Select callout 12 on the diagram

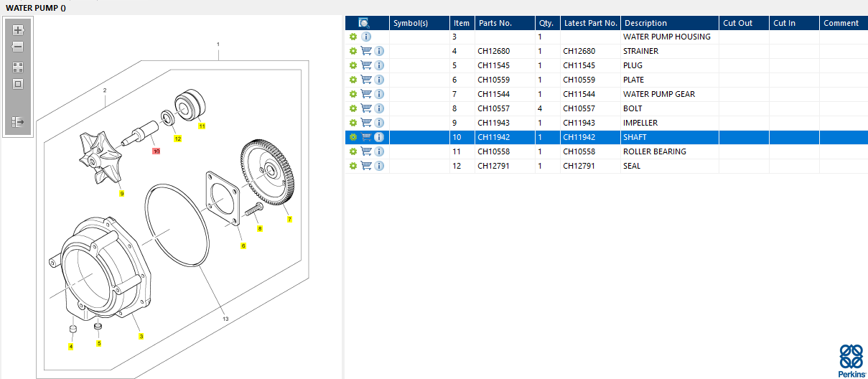[177, 139]
